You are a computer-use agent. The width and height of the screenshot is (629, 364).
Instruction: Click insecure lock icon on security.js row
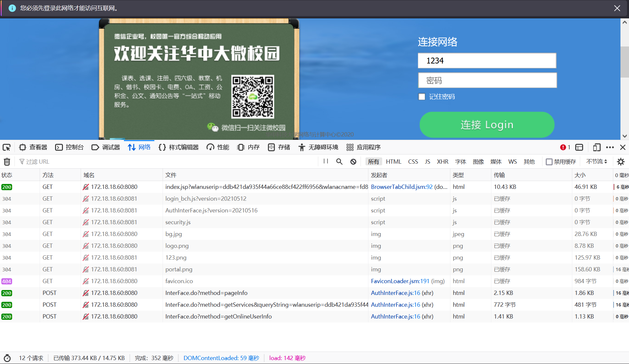[x=86, y=222]
